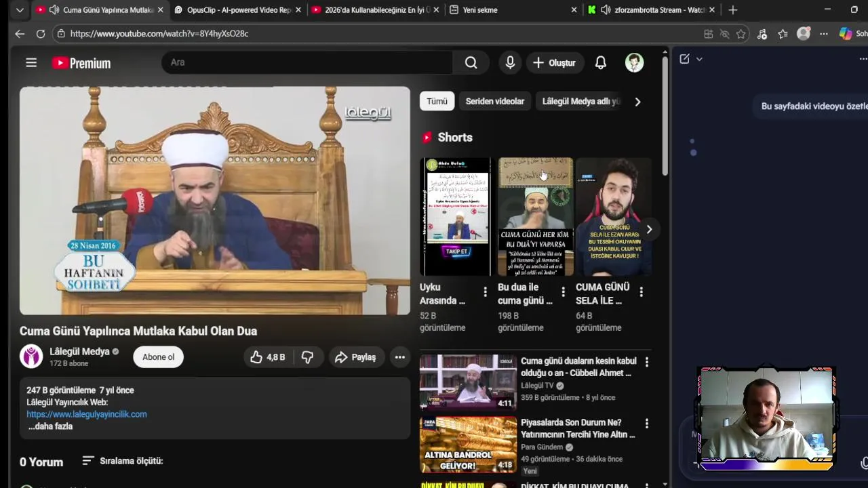The image size is (868, 488).
Task: Start voice search with the microphone
Action: point(510,62)
